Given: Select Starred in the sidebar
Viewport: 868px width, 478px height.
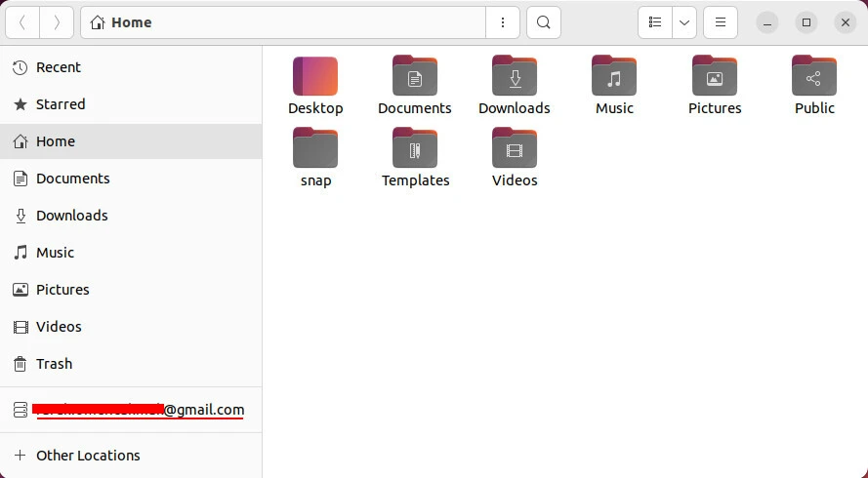Looking at the screenshot, I should click(x=61, y=104).
